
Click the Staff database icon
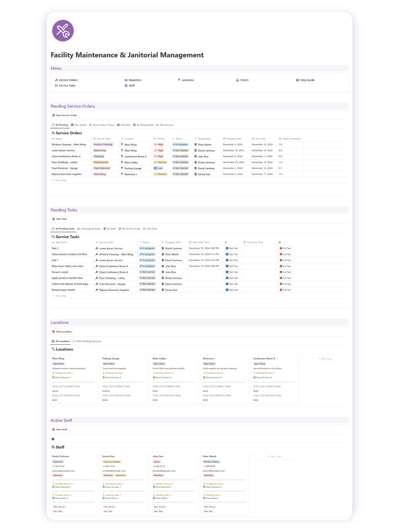53,447
